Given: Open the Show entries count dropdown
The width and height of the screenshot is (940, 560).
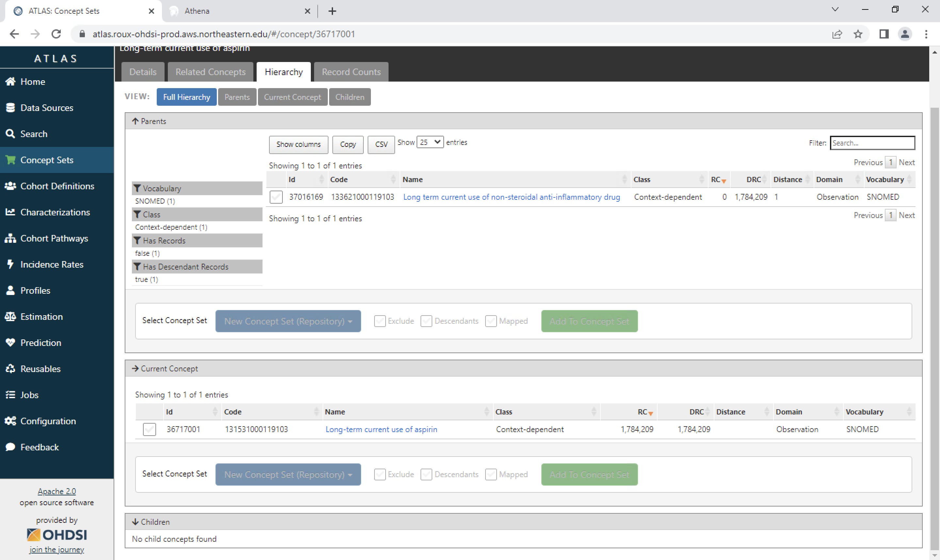Looking at the screenshot, I should 430,142.
